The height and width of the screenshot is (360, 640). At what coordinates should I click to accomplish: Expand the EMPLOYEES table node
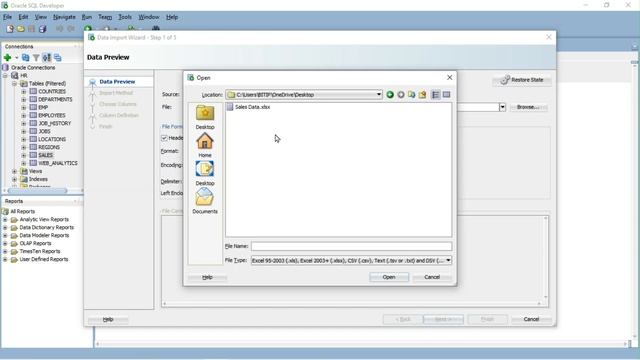click(x=24, y=116)
